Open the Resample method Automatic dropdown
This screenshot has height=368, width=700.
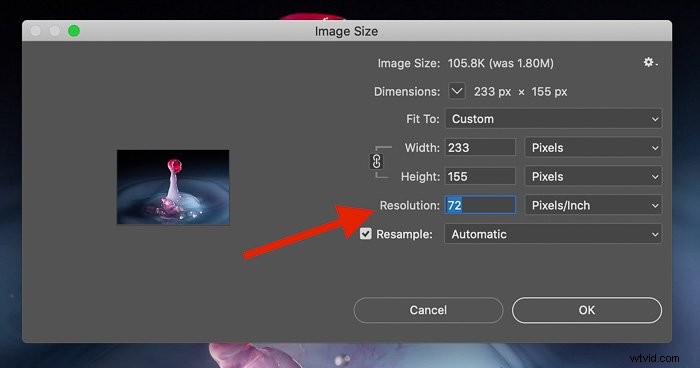click(x=553, y=234)
